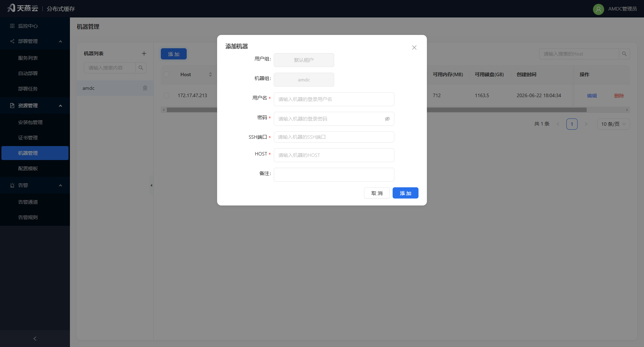Click the 可用磁盘(GB) column header

click(x=489, y=74)
